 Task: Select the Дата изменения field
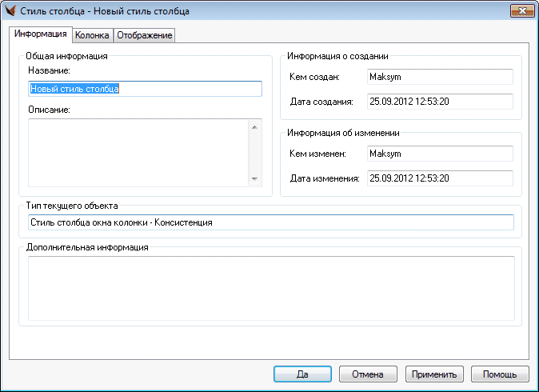(x=439, y=178)
